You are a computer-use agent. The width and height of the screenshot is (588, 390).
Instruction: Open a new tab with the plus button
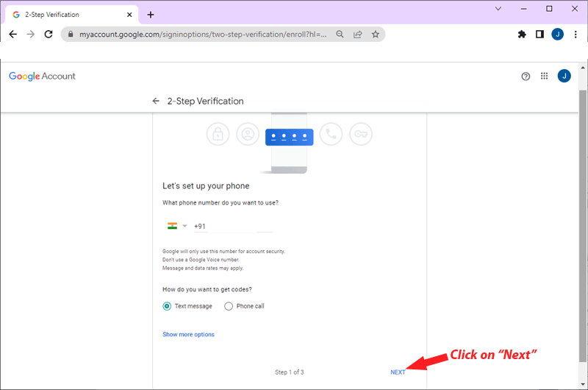[151, 15]
